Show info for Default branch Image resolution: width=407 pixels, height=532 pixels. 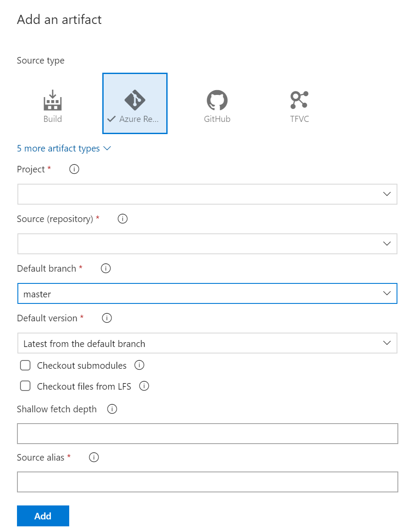click(x=106, y=269)
